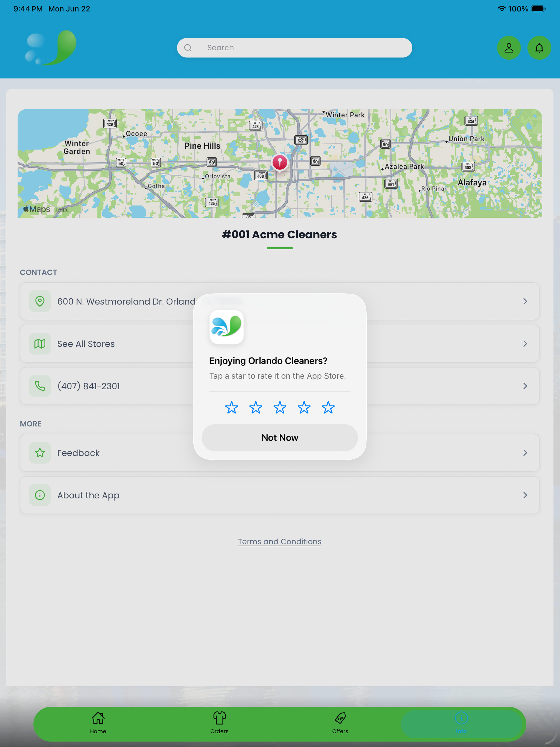Rate the app two stars
Image resolution: width=560 pixels, height=747 pixels.
[x=256, y=408]
